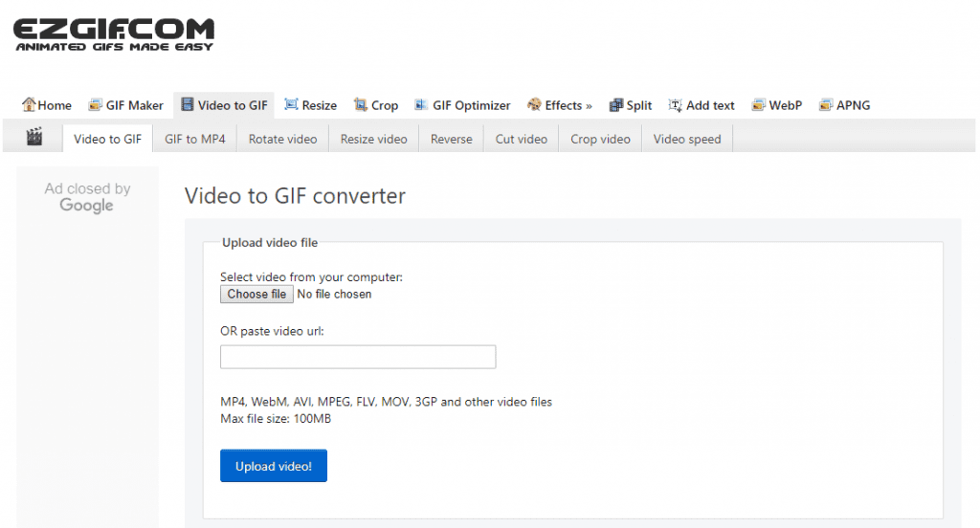Click the Upload video! button

pos(274,466)
